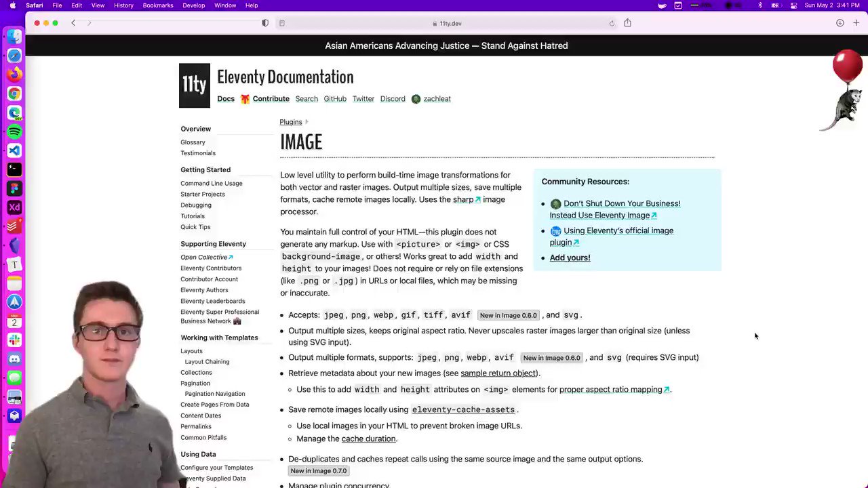
Task: Open the File menu
Action: 58,5
